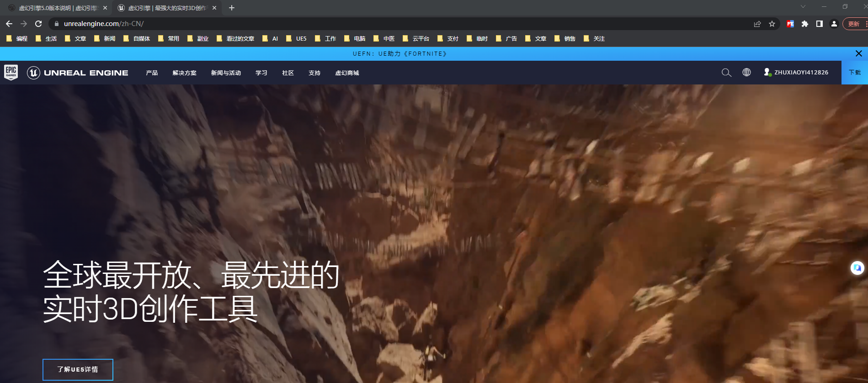Open the 解决方案 menu
Image resolution: width=868 pixels, height=383 pixels.
185,73
